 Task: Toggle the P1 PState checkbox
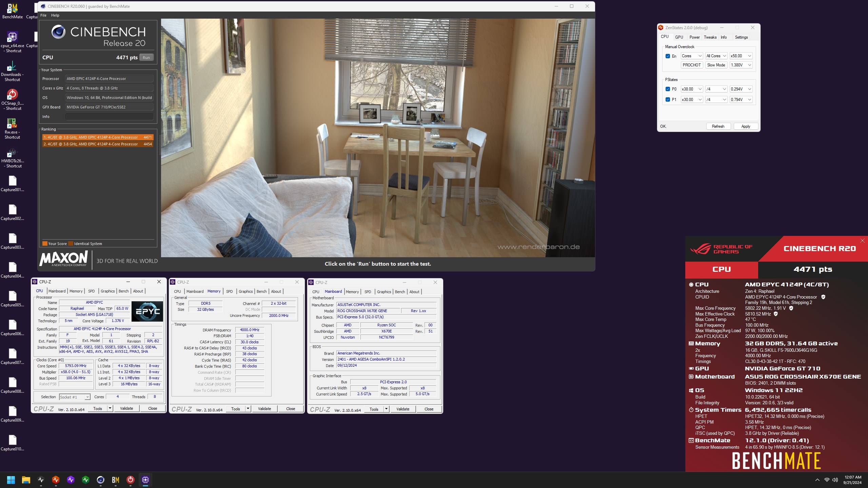click(668, 100)
